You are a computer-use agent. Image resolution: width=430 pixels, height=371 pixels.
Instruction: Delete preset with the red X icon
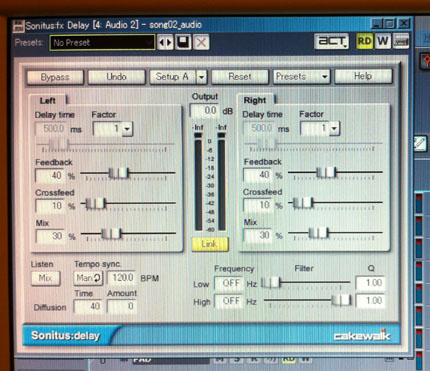201,43
